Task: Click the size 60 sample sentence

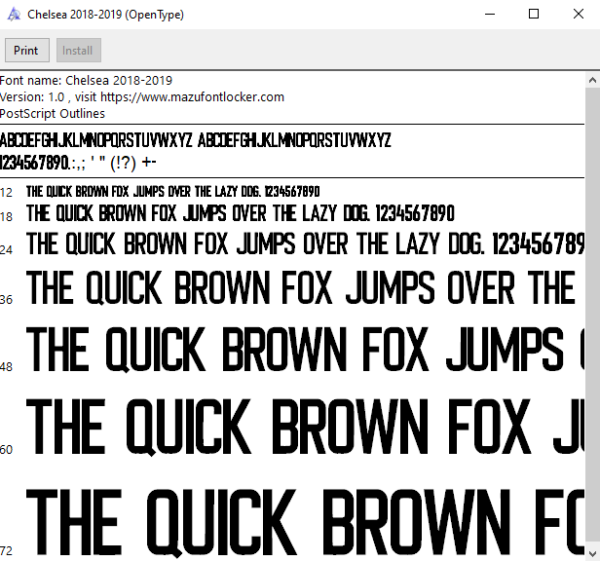Action: 305,427
